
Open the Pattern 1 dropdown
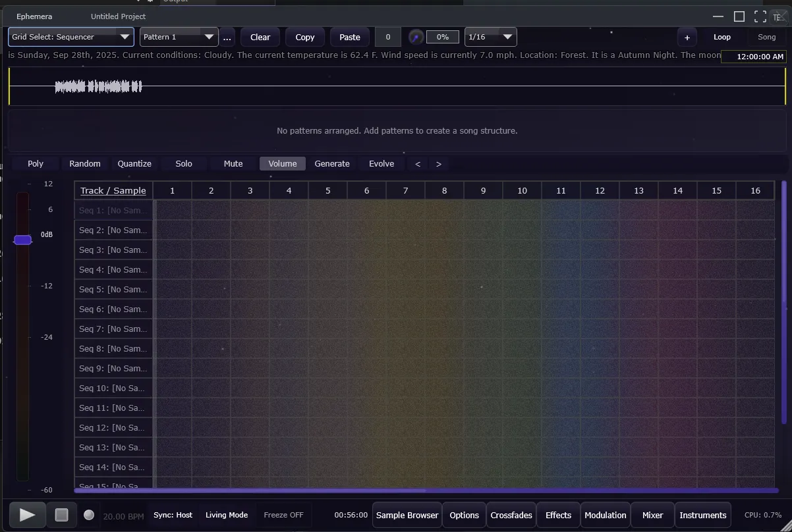pyautogui.click(x=179, y=38)
